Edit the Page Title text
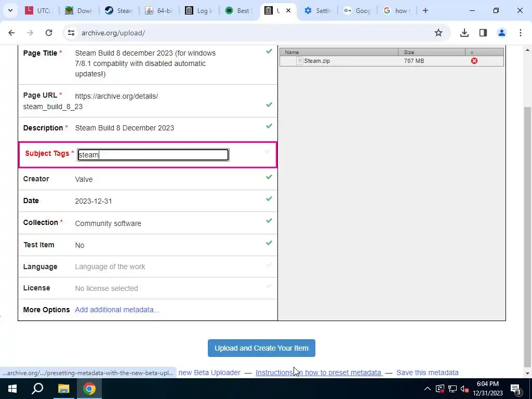Image resolution: width=532 pixels, height=399 pixels. coord(145,63)
